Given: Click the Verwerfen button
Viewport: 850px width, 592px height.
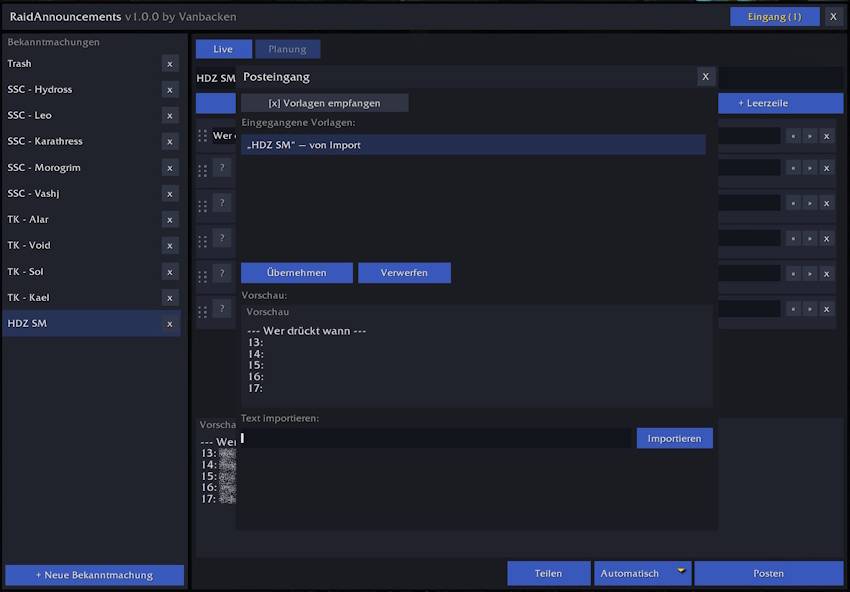Looking at the screenshot, I should (404, 273).
